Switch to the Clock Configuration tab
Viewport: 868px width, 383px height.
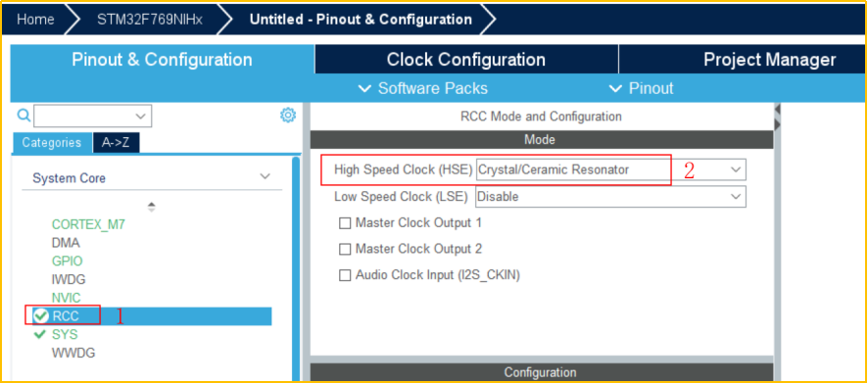coord(466,59)
